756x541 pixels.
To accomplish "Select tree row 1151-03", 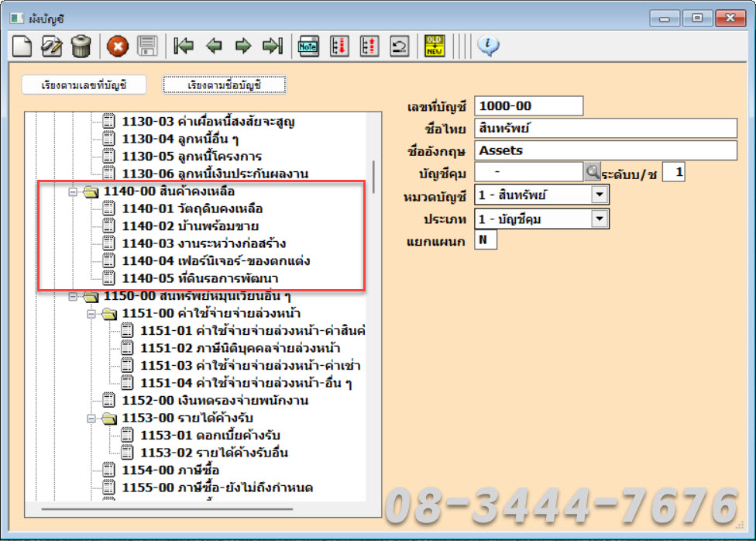I will 249,366.
